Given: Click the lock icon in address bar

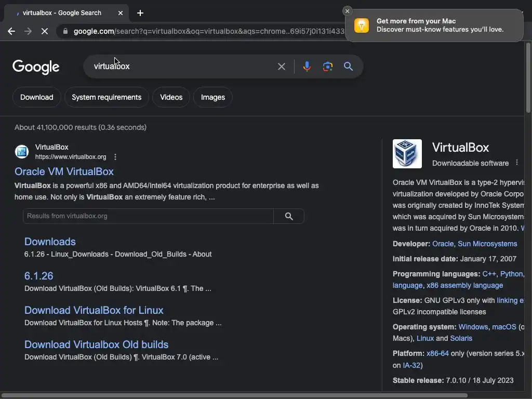Looking at the screenshot, I should [x=65, y=31].
